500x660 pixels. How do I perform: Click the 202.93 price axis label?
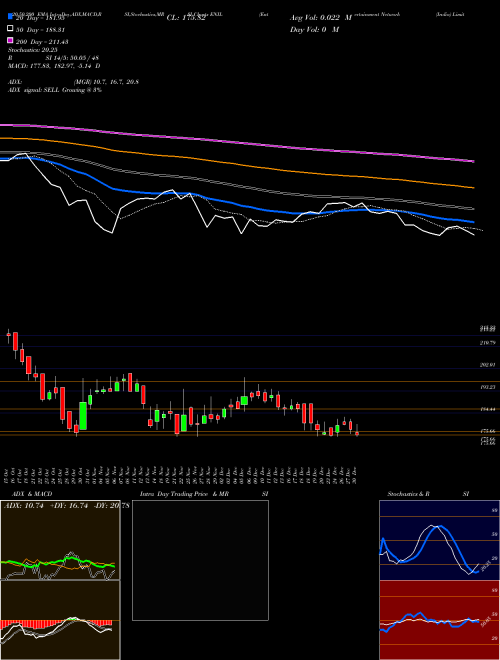click(488, 365)
